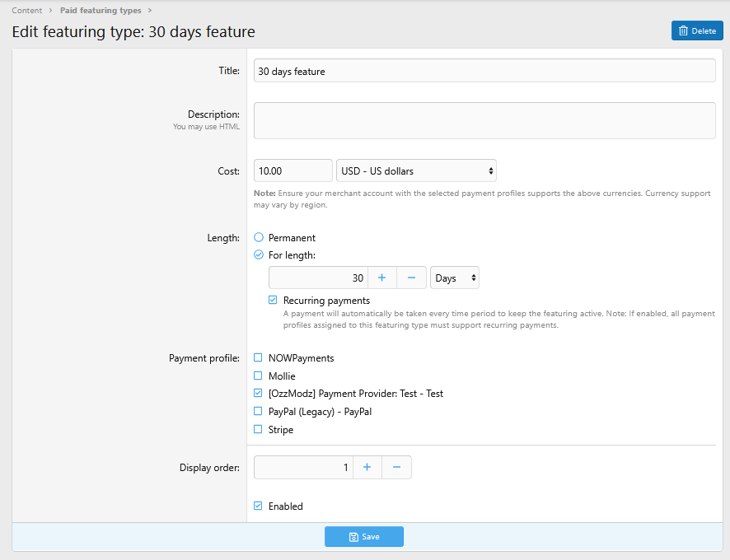730x560 pixels.
Task: Toggle the Recurring payments checkbox
Action: pyautogui.click(x=273, y=300)
